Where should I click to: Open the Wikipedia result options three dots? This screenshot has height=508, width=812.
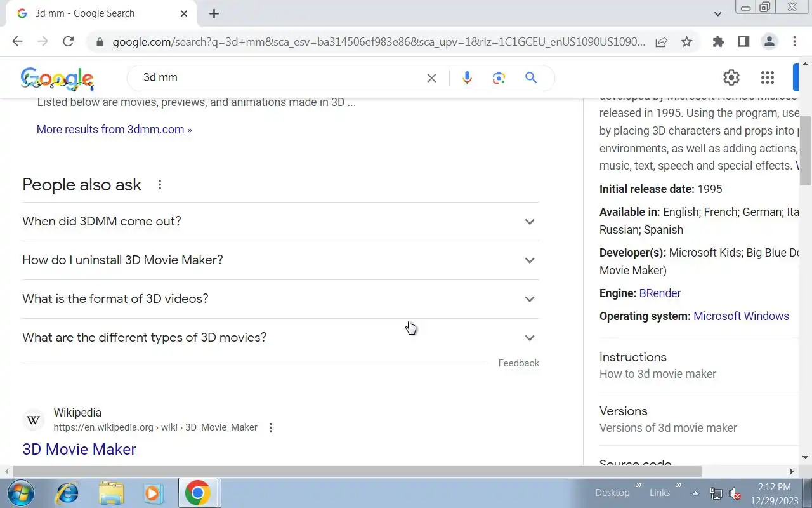coord(271,428)
